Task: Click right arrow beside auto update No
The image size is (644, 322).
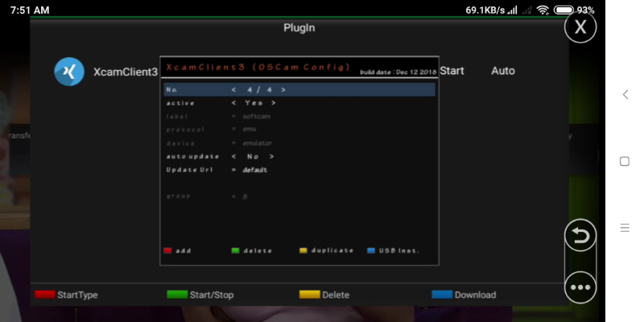Action: (271, 156)
